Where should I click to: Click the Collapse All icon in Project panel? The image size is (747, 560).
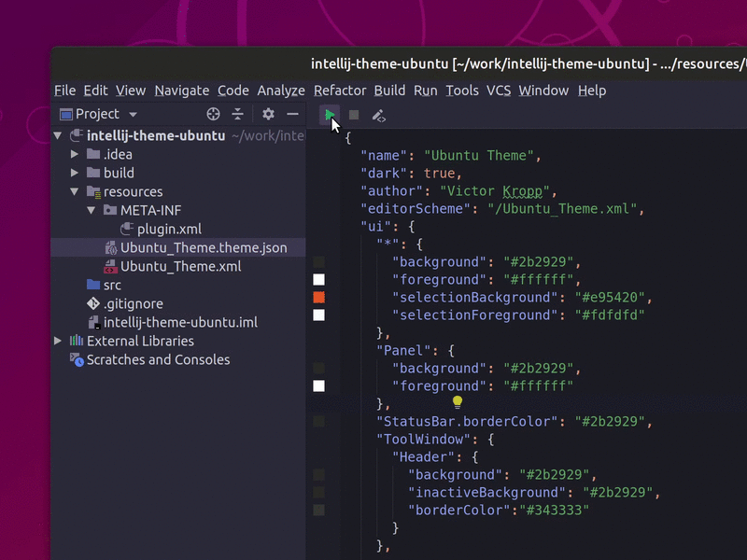point(237,114)
